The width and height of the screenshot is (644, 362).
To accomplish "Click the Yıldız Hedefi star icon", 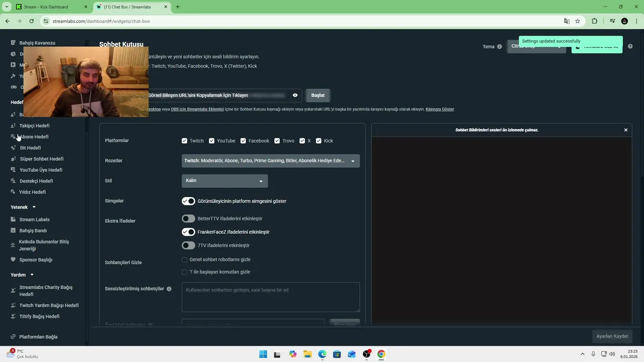I will tap(13, 192).
